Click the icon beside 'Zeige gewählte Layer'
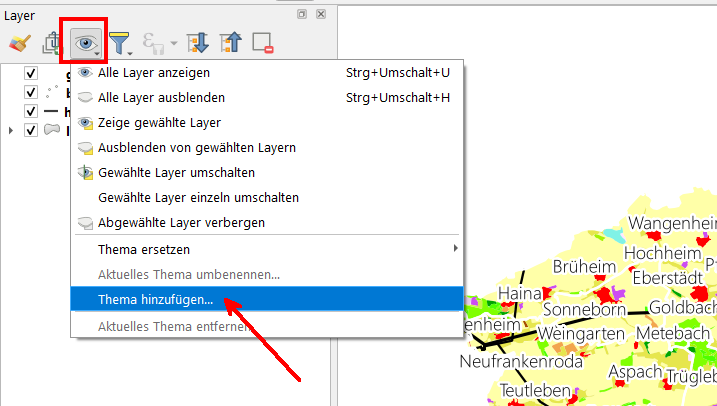 click(x=85, y=123)
